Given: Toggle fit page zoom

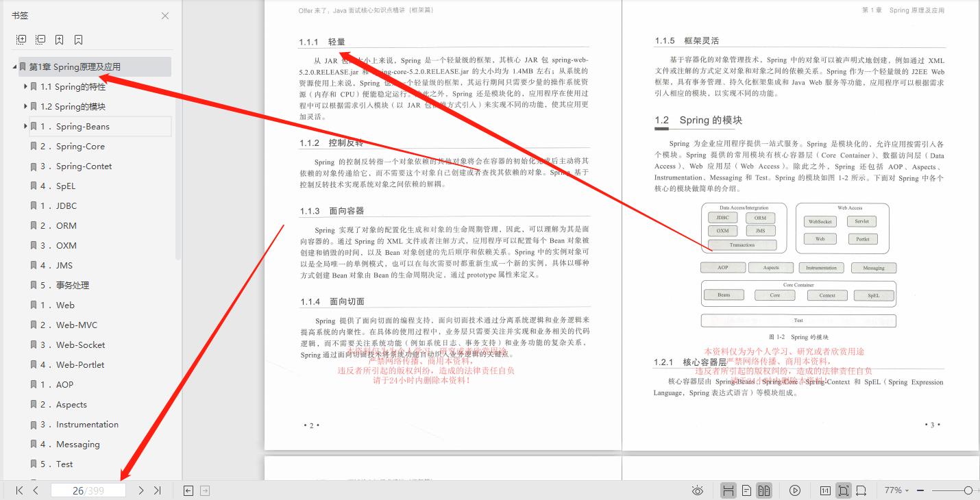Looking at the screenshot, I should click(x=844, y=490).
